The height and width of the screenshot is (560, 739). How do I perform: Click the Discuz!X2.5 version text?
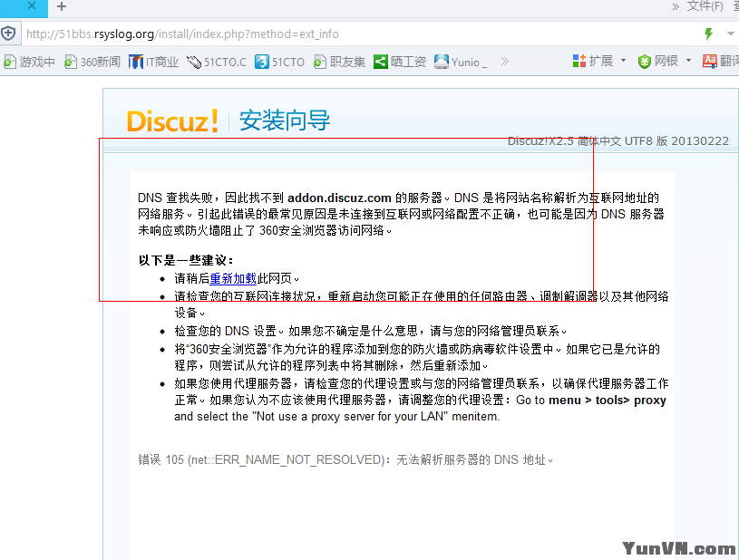(617, 140)
